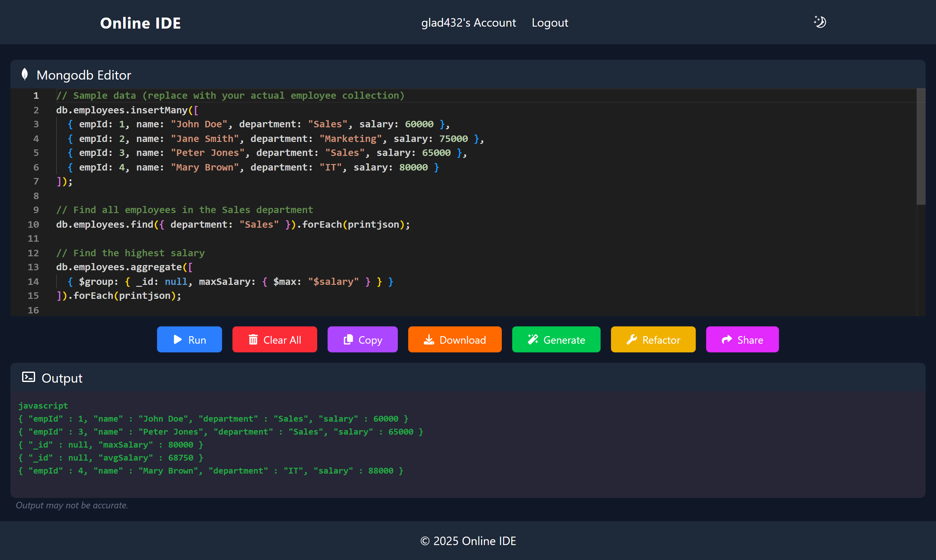Screen dimensions: 936x560
Task: Click the share arrow icon
Action: (x=727, y=340)
